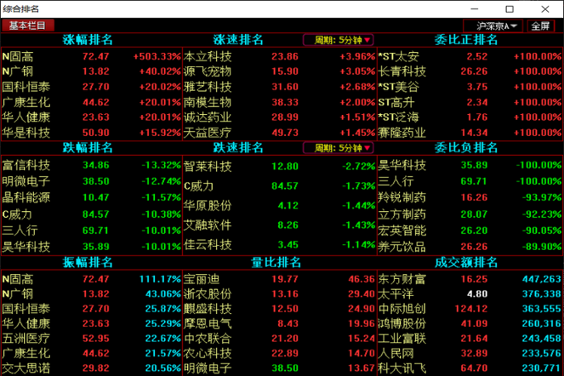
Task: Select 诚达药业 row
Action: click(x=279, y=117)
